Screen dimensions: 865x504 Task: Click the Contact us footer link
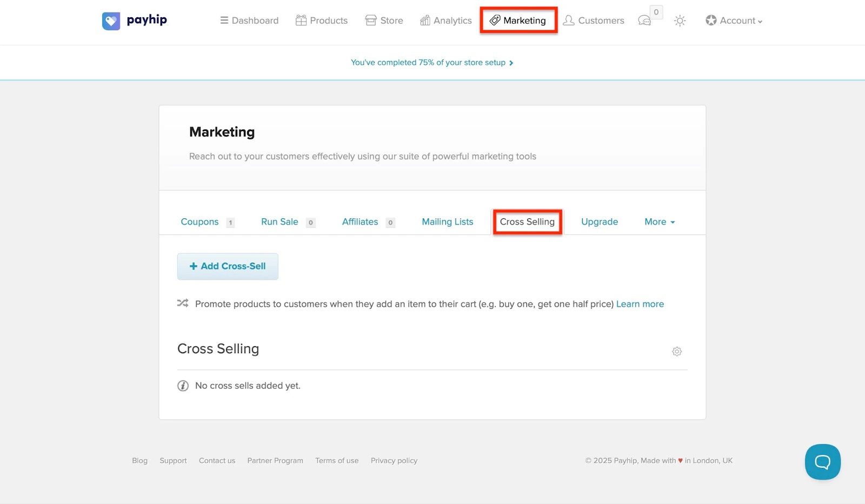(x=217, y=461)
